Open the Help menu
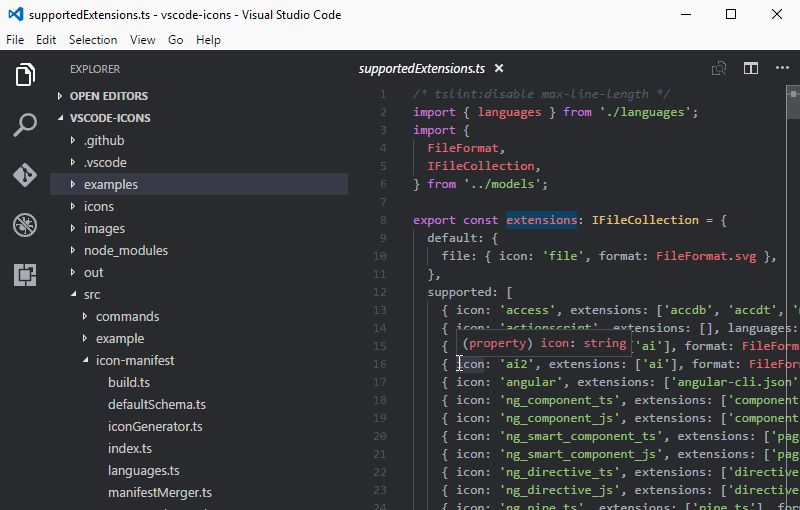The image size is (800, 510). click(208, 40)
